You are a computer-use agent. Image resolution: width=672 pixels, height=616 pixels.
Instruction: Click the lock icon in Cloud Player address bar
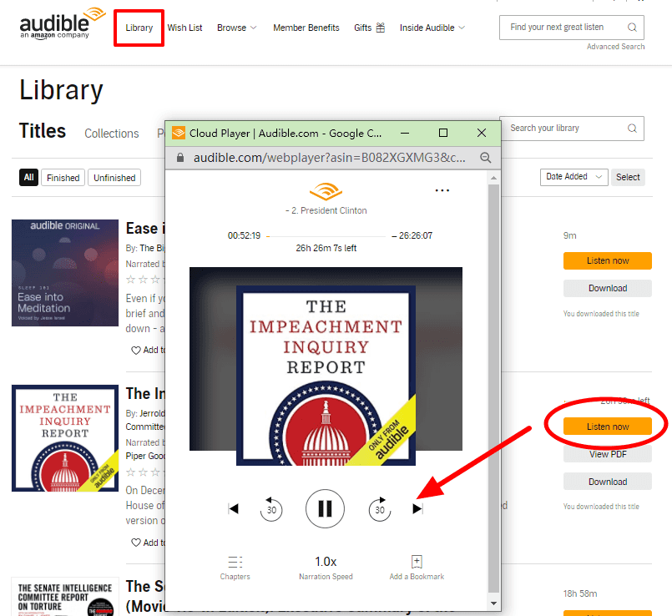click(180, 158)
